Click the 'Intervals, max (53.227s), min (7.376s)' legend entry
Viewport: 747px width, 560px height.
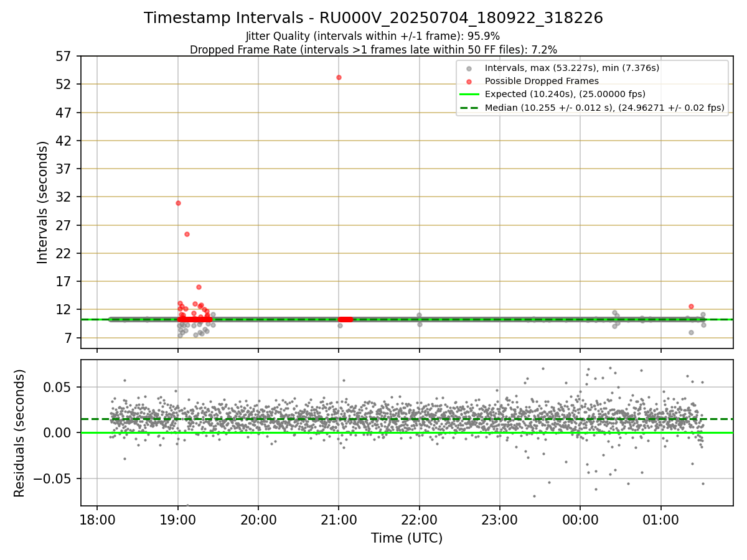click(572, 68)
